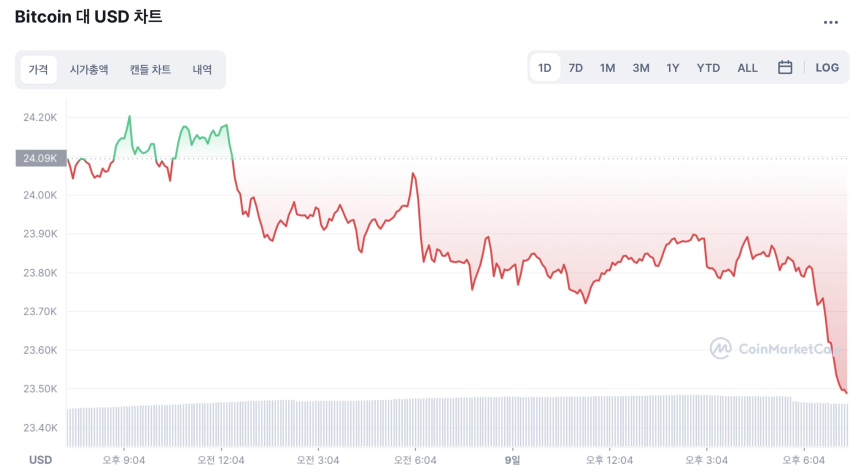Open the 내역 tab

[x=202, y=70]
